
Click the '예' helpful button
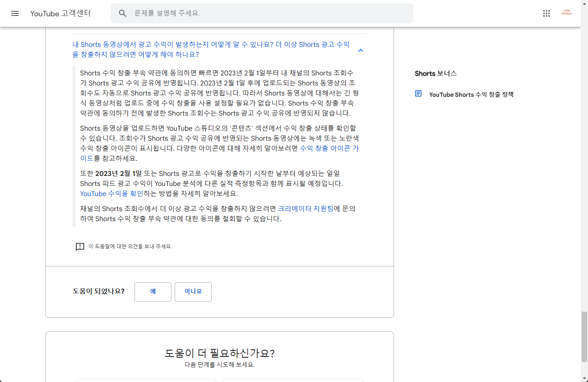click(x=153, y=292)
